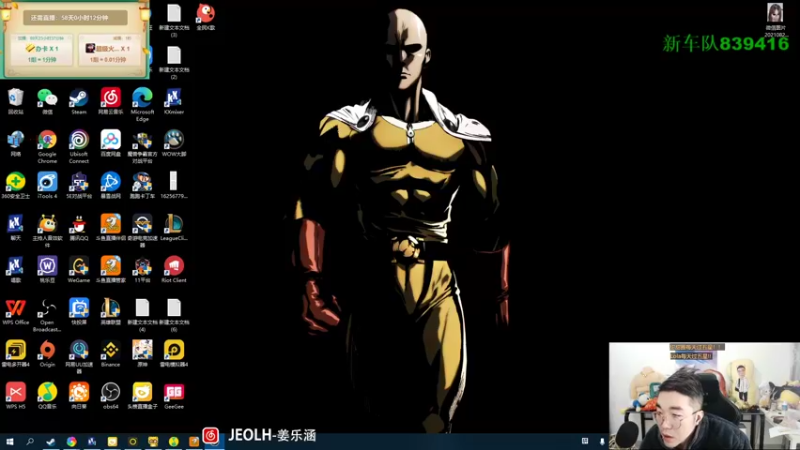
Task: Open the 新建文本文档 (6) text file
Action: pyautogui.click(x=174, y=309)
